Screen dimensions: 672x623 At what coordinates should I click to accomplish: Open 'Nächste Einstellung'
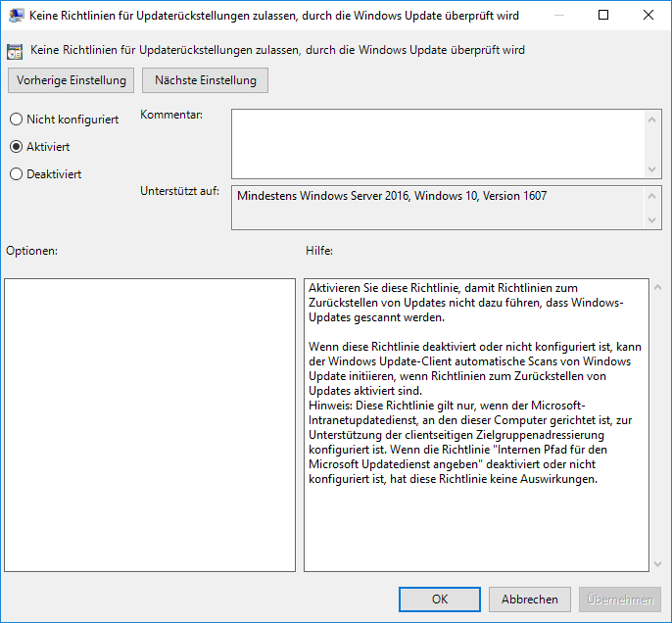[205, 80]
